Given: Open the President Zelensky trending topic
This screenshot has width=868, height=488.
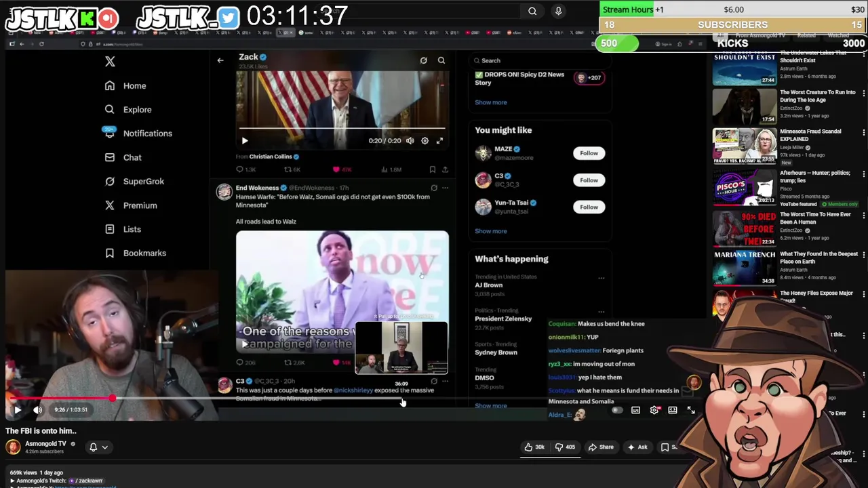Looking at the screenshot, I should click(x=503, y=319).
